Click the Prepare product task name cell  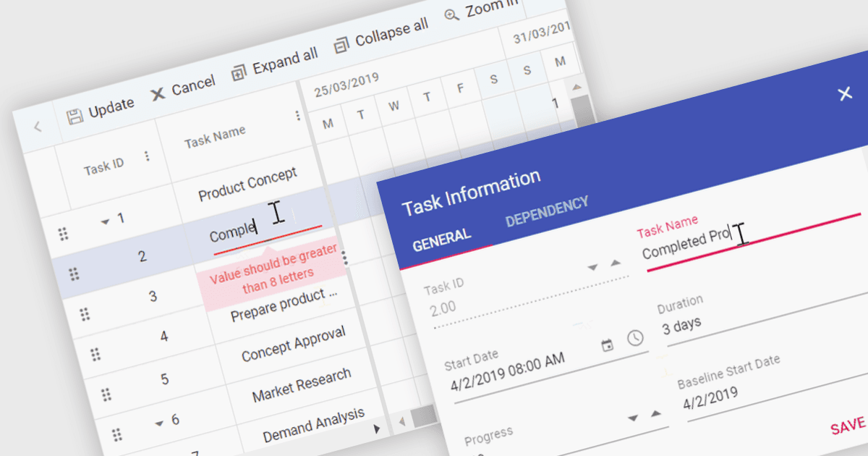(284, 305)
